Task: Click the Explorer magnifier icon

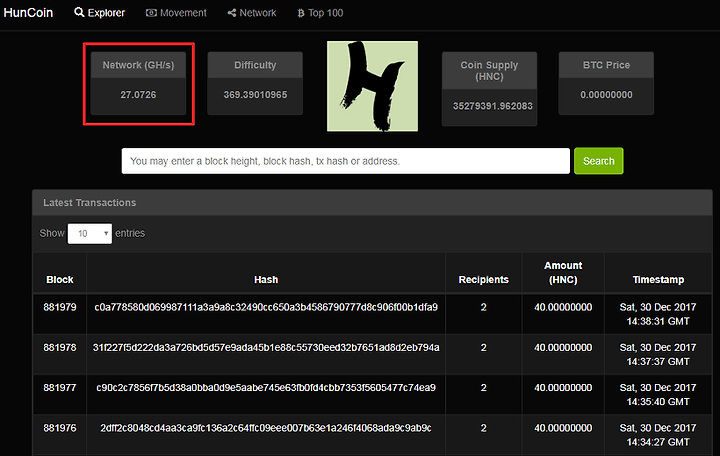Action: click(x=79, y=12)
